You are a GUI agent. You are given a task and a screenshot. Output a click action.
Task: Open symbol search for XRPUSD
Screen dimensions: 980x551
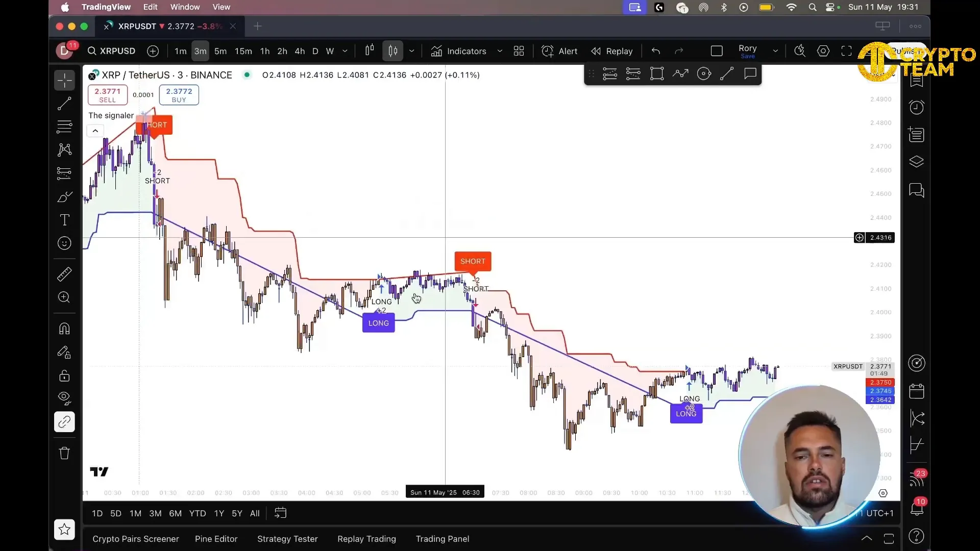(111, 51)
